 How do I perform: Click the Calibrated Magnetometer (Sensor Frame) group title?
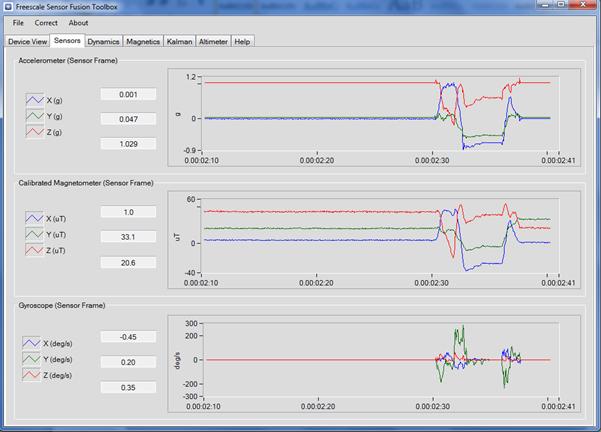point(86,183)
